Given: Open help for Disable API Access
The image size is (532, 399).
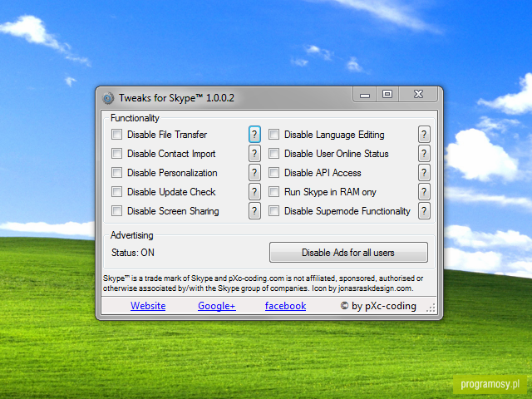Looking at the screenshot, I should click(424, 173).
